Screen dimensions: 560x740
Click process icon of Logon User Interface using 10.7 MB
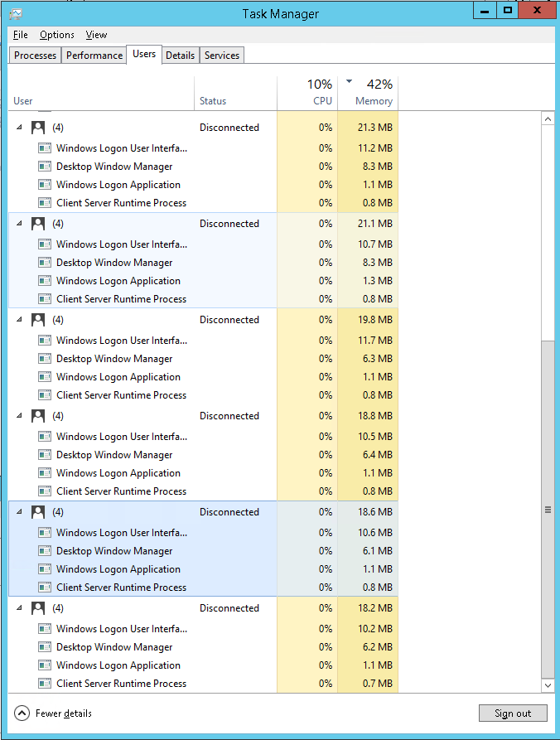(x=45, y=244)
